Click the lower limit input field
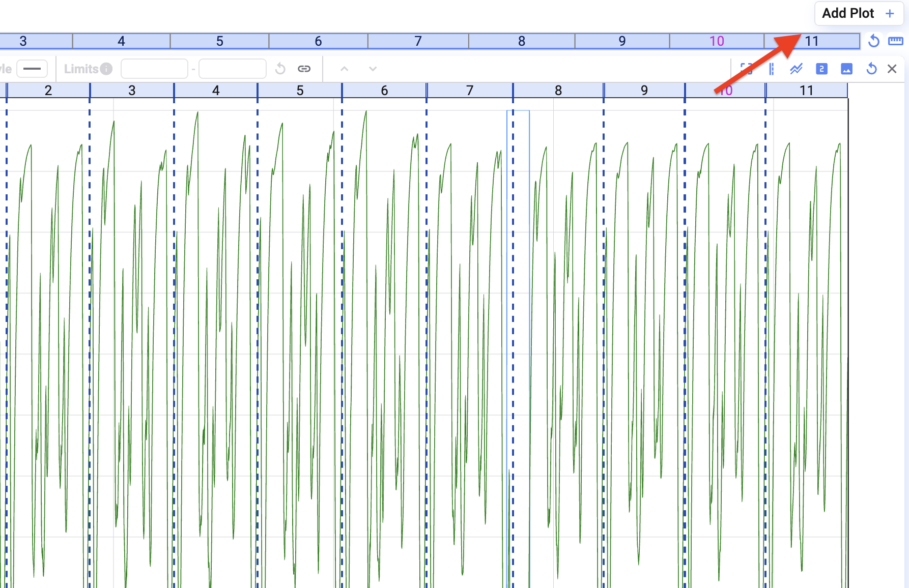 [x=154, y=69]
